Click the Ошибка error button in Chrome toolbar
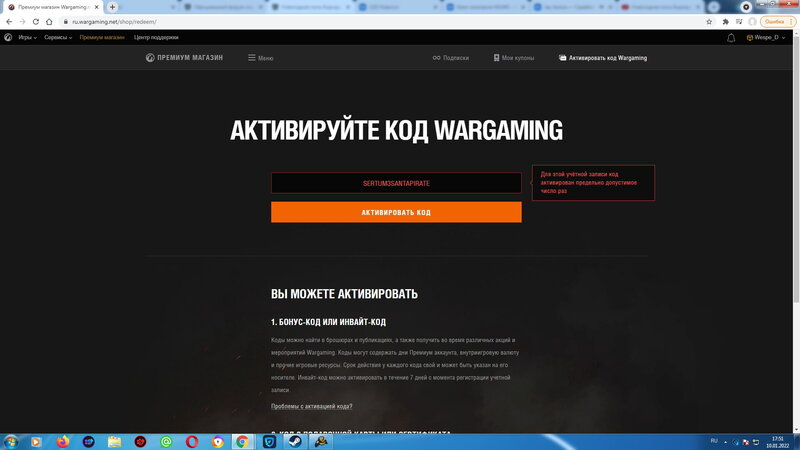Image resolution: width=800 pixels, height=450 pixels. (778, 22)
